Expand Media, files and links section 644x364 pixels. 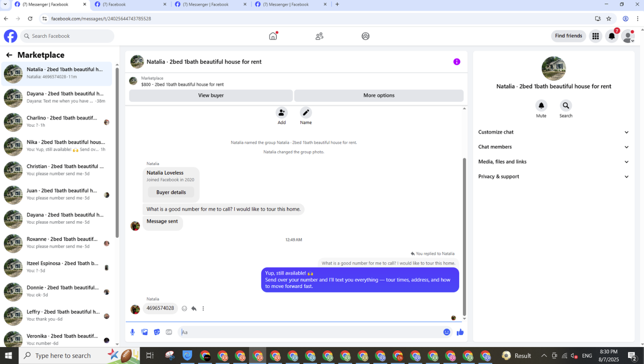pyautogui.click(x=554, y=162)
